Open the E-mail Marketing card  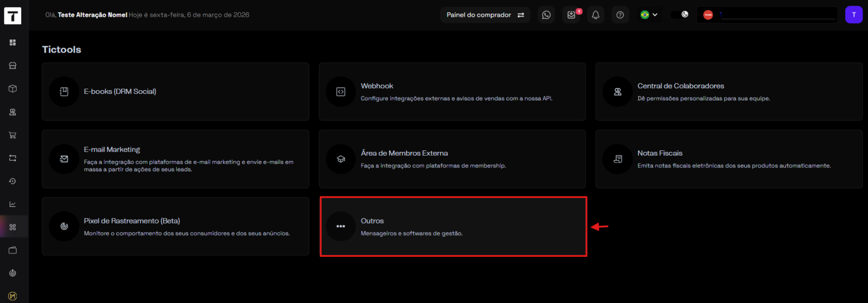pyautogui.click(x=175, y=159)
